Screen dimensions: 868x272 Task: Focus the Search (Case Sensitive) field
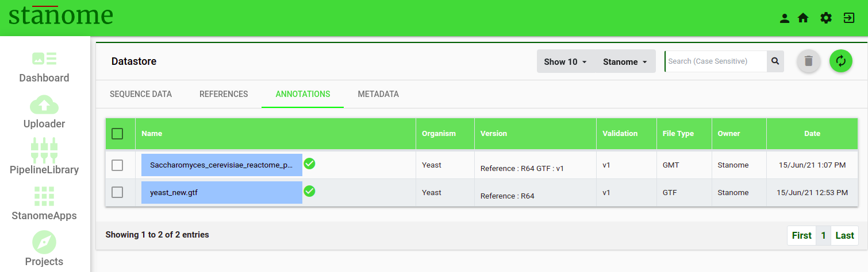(716, 61)
